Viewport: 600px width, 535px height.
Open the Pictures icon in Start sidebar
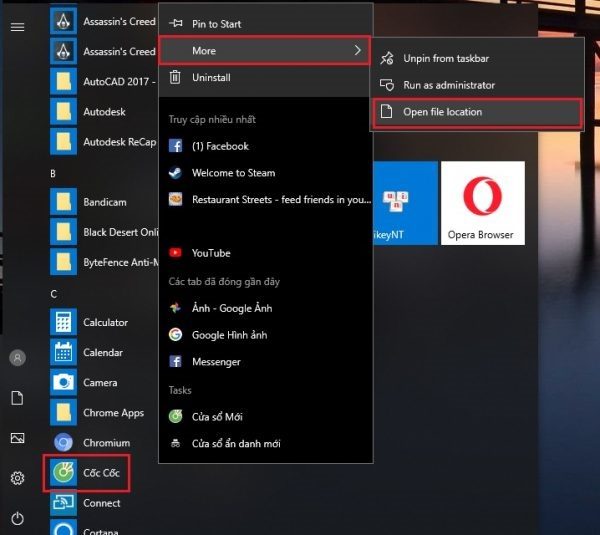tap(17, 438)
